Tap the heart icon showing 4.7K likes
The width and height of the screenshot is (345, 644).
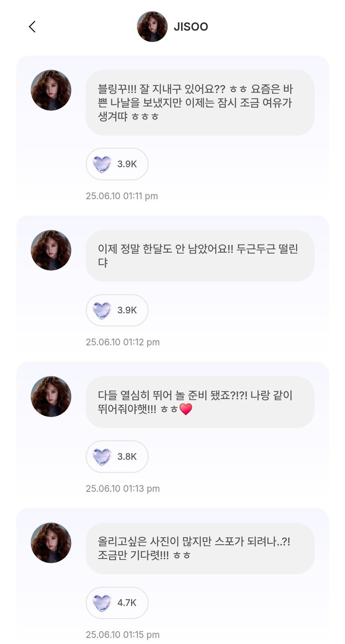(x=102, y=603)
